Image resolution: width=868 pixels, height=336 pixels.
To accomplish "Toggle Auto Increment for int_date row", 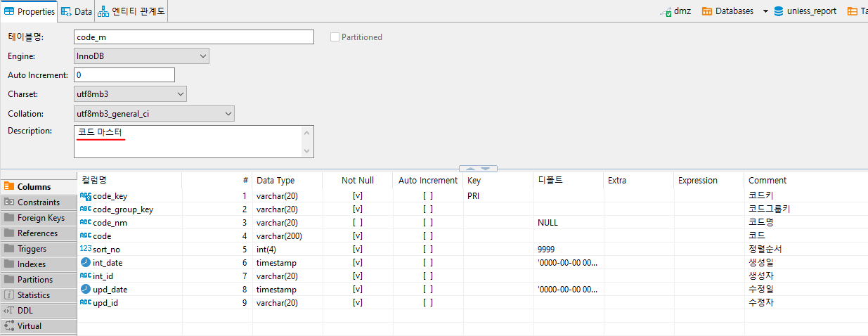I will click(428, 263).
